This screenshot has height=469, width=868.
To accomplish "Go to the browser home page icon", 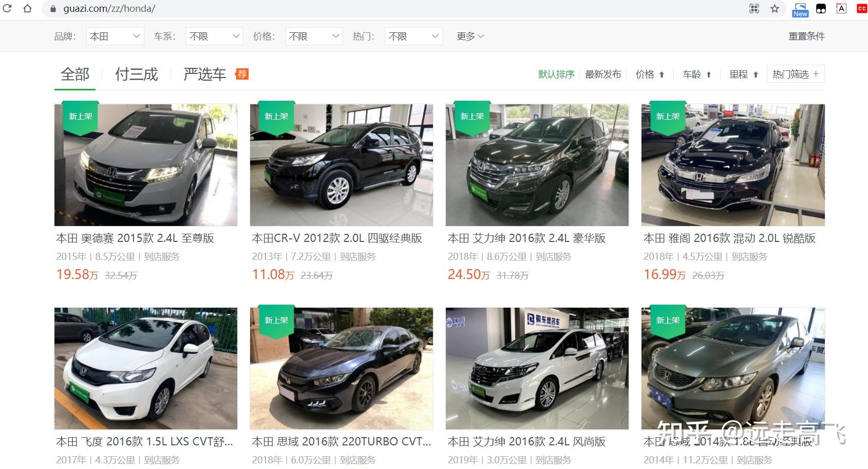I will coord(28,8).
